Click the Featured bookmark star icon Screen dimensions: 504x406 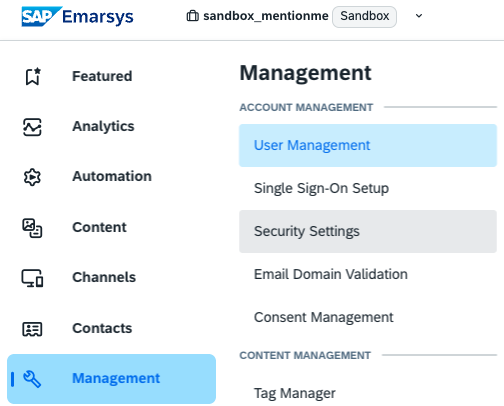(33, 76)
